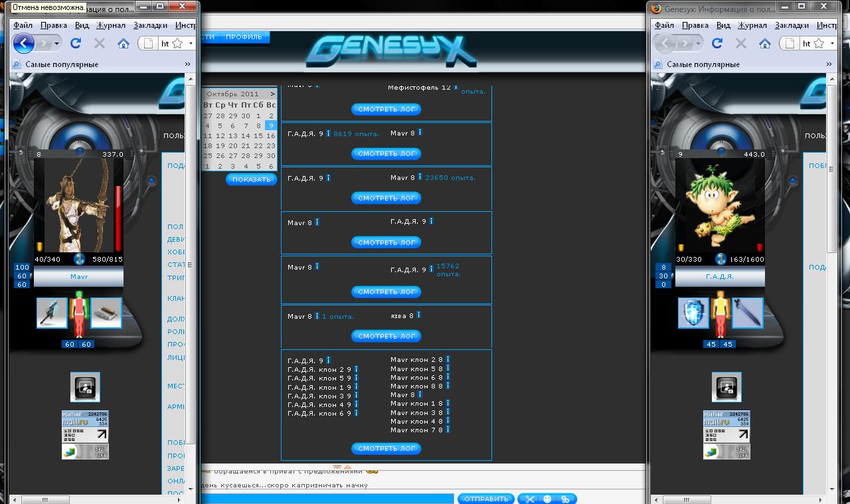
Task: URL bar dropdown arrow in right window
Action: pos(832,43)
